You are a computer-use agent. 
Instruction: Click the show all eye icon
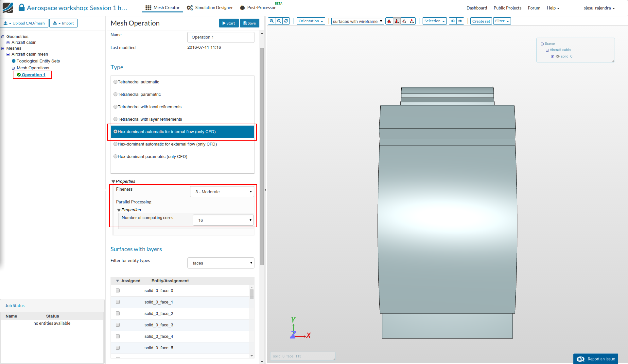coord(460,21)
